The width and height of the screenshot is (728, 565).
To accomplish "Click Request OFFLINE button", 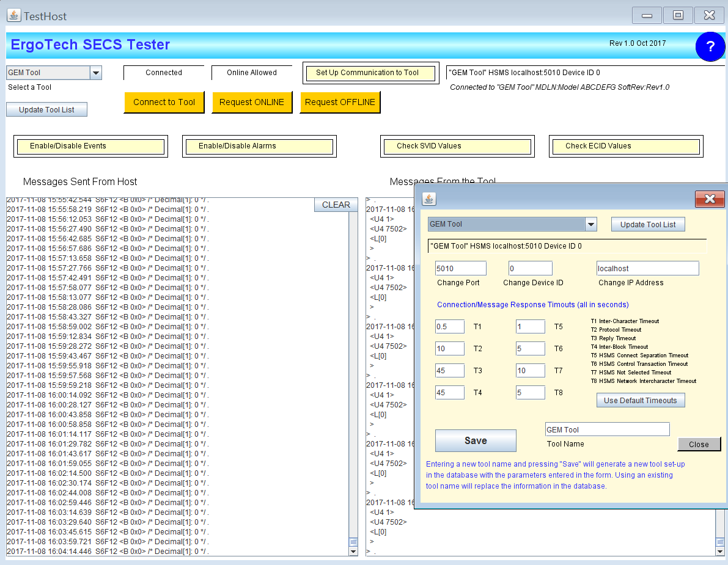I will 340,102.
